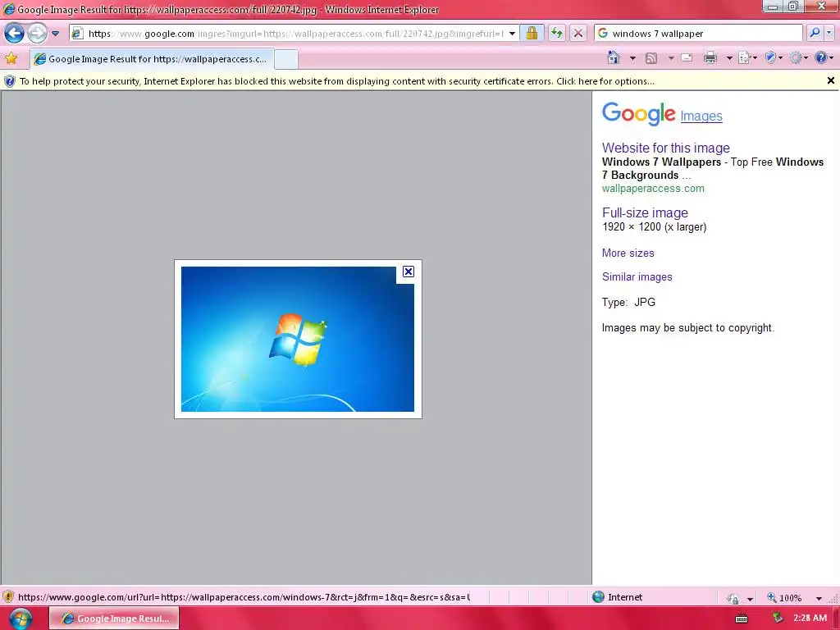
Task: Click the 100% zoom level button
Action: [785, 598]
